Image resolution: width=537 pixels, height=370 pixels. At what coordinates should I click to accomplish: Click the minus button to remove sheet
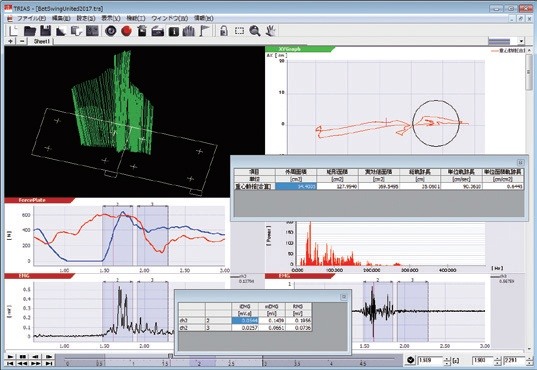click(22, 41)
